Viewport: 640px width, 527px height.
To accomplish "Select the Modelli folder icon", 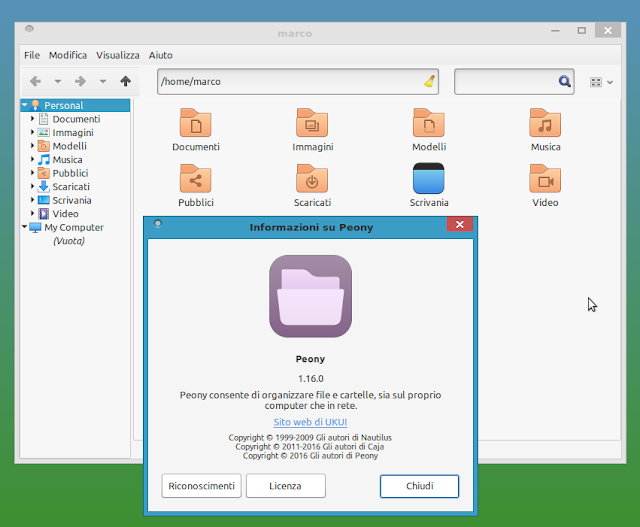I will (429, 122).
